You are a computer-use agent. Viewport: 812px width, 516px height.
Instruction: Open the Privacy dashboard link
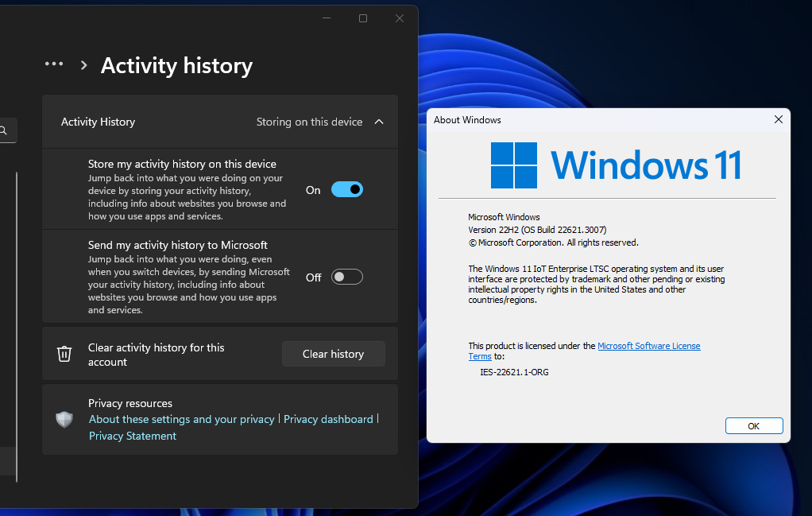click(328, 419)
